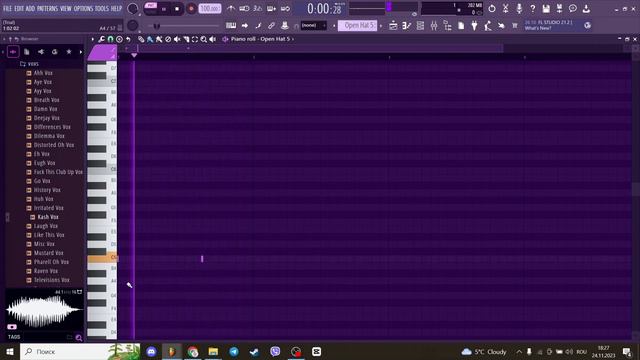
Task: Select the slice tool in piano roll toolbar
Action: tap(186, 39)
